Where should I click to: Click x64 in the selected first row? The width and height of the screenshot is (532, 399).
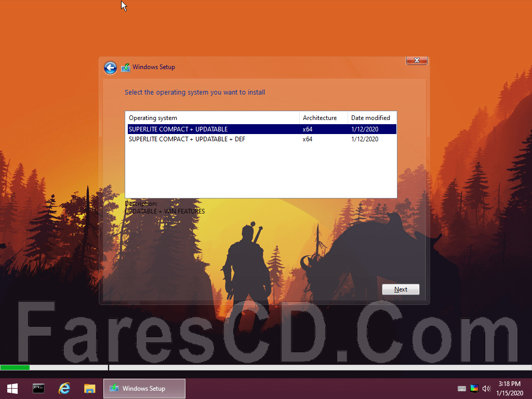click(308, 129)
